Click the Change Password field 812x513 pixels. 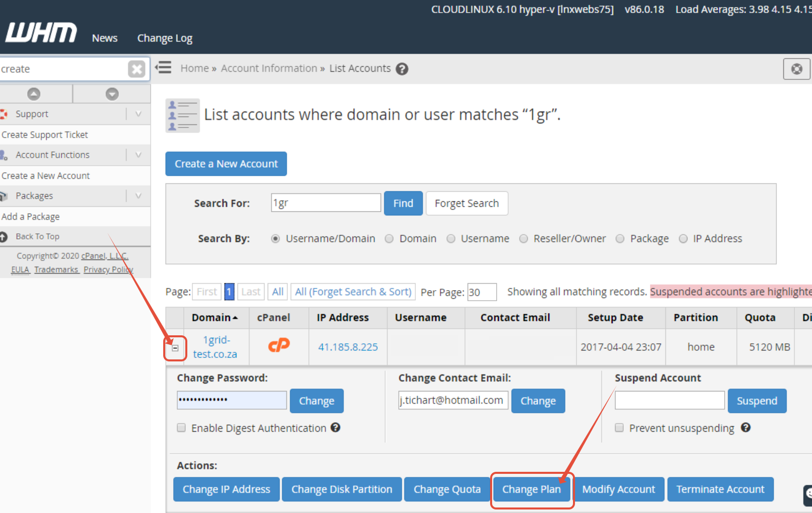pyautogui.click(x=232, y=400)
